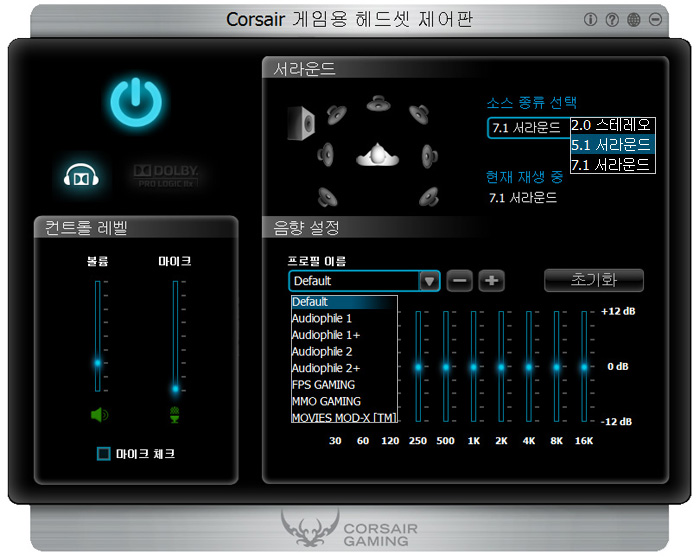
Task: Click the 1K equalizer slider
Action: [474, 368]
